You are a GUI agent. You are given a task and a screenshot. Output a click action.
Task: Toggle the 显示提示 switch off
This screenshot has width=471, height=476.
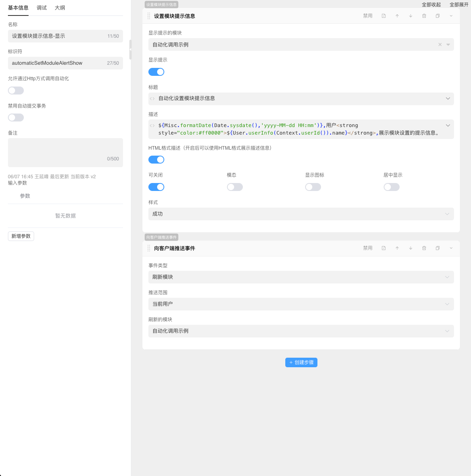156,72
